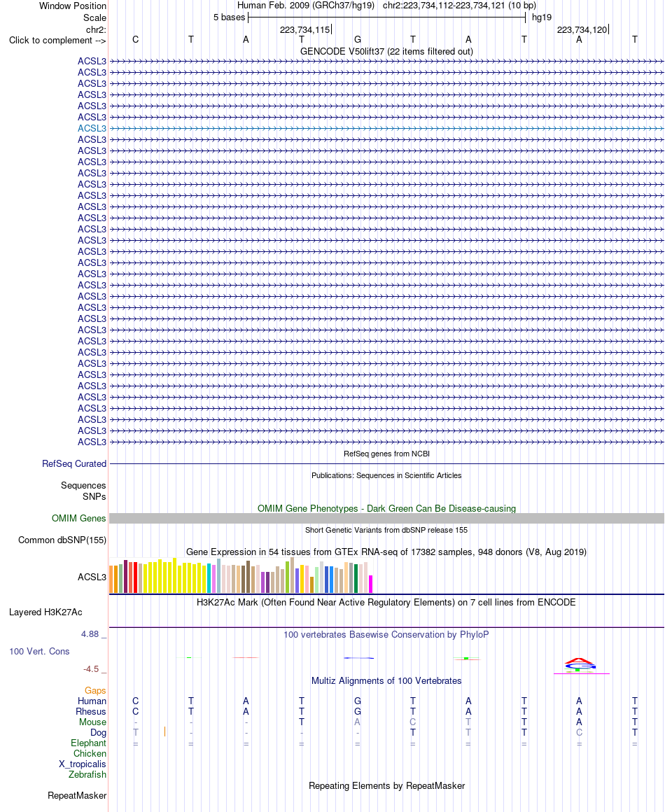The image size is (665, 812).
Task: Click the first orange GTEx expression bar
Action: [x=111, y=580]
